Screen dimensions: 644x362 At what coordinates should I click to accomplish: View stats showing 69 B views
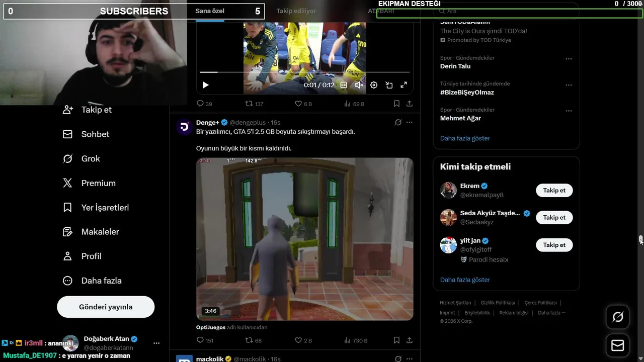point(354,104)
